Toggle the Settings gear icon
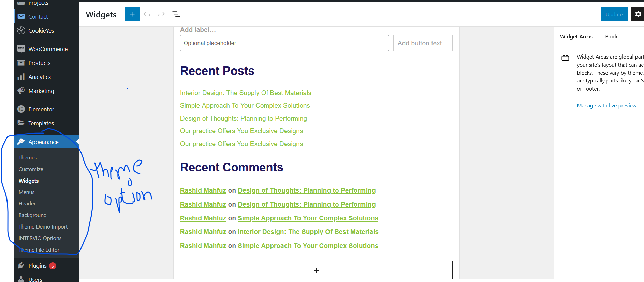Image resolution: width=644 pixels, height=282 pixels. pos(638,14)
